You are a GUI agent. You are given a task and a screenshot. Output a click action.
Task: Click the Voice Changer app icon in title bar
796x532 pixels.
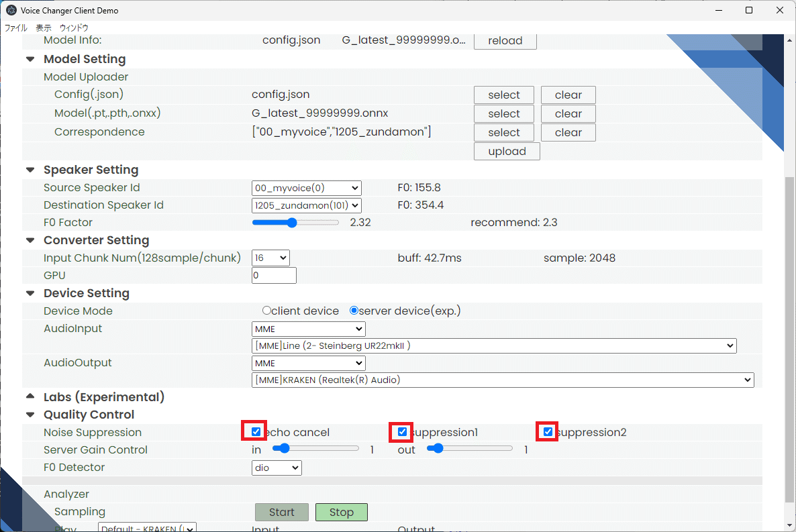click(x=11, y=10)
